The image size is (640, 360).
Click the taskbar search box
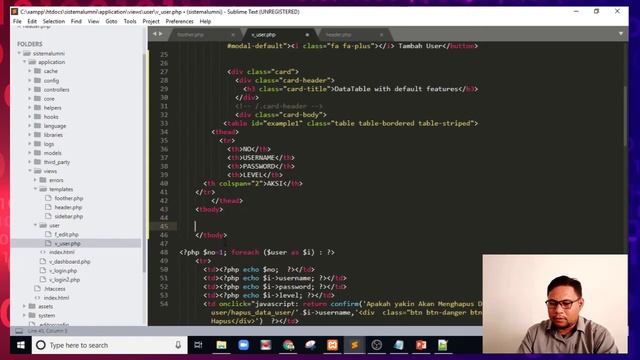[x=109, y=345]
